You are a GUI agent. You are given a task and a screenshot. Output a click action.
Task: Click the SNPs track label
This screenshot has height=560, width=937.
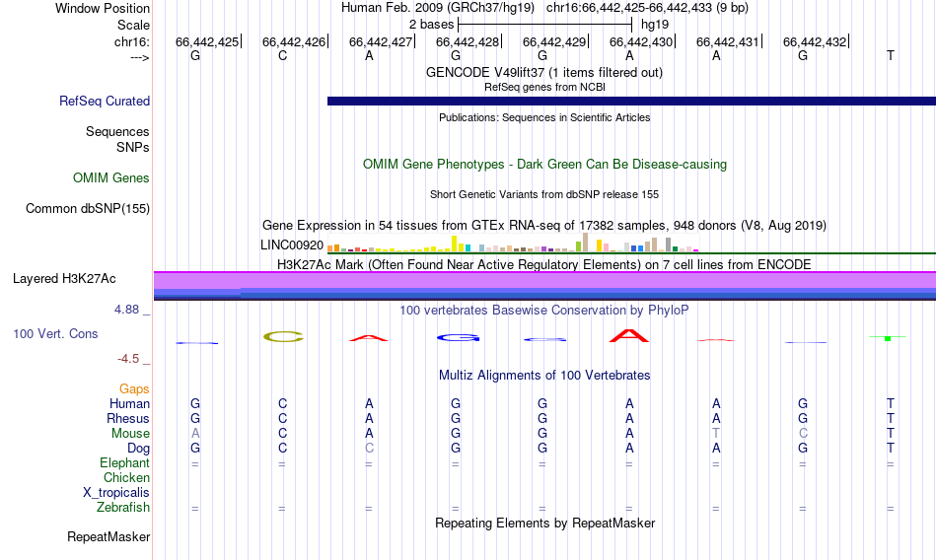(x=133, y=147)
